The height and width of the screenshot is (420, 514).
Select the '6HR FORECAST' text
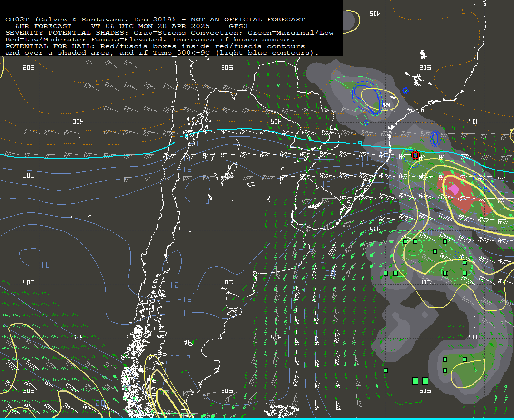coord(43,26)
